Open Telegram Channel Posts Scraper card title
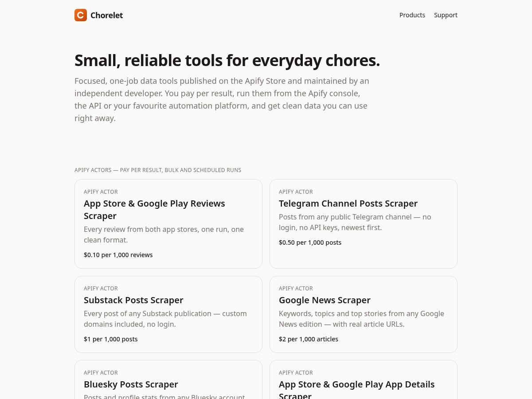The width and height of the screenshot is (532, 399). pyautogui.click(x=348, y=203)
